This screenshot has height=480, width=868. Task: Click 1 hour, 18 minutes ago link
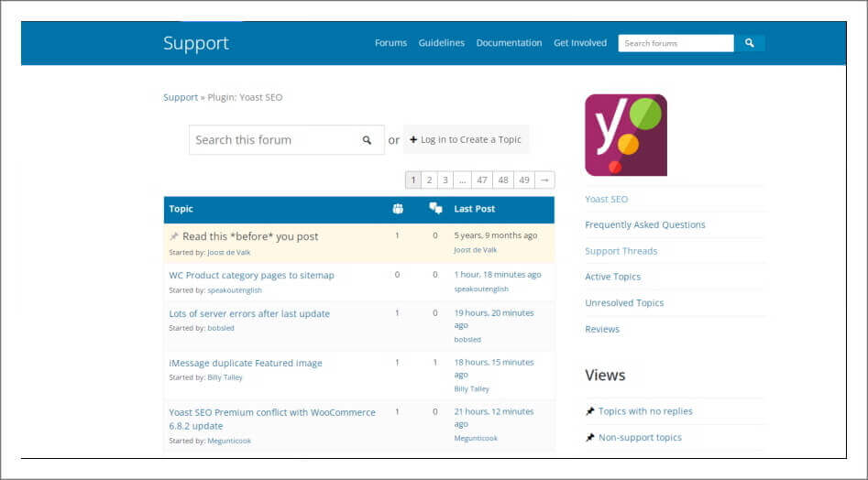click(498, 274)
